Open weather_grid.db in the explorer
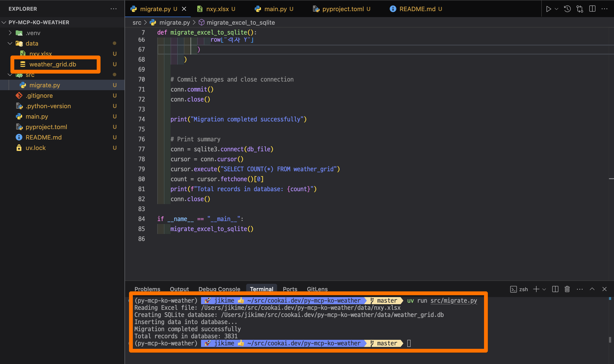 coord(53,64)
